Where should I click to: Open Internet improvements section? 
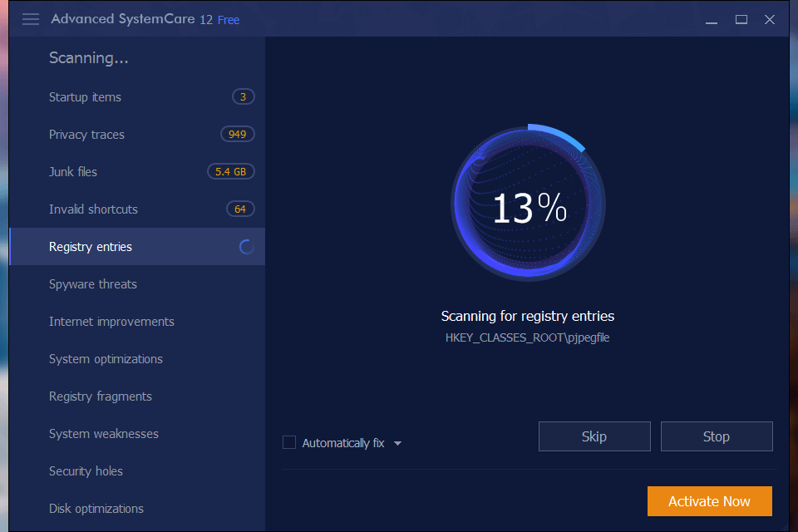tap(111, 321)
